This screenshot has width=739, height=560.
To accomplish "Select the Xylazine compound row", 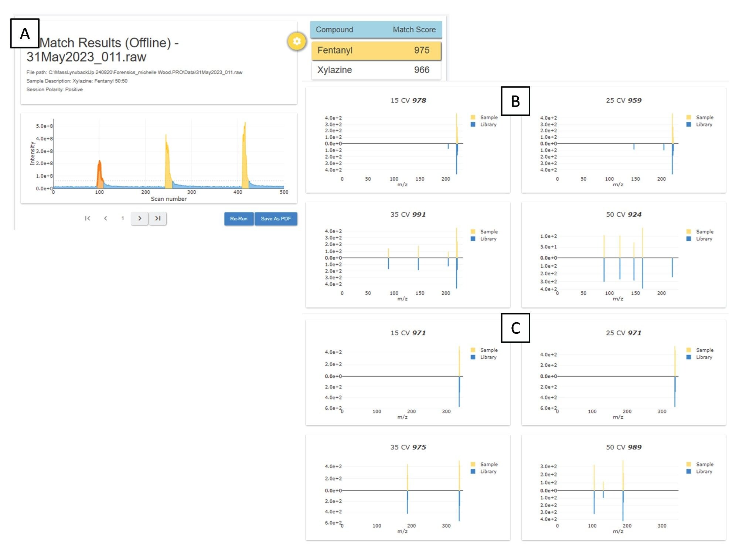I will click(x=376, y=70).
